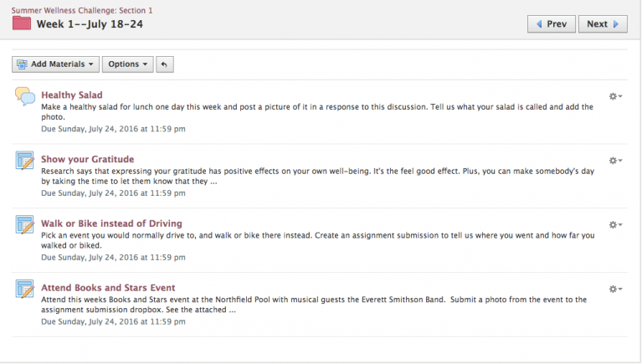Click the reply arrow button beside Options

165,64
